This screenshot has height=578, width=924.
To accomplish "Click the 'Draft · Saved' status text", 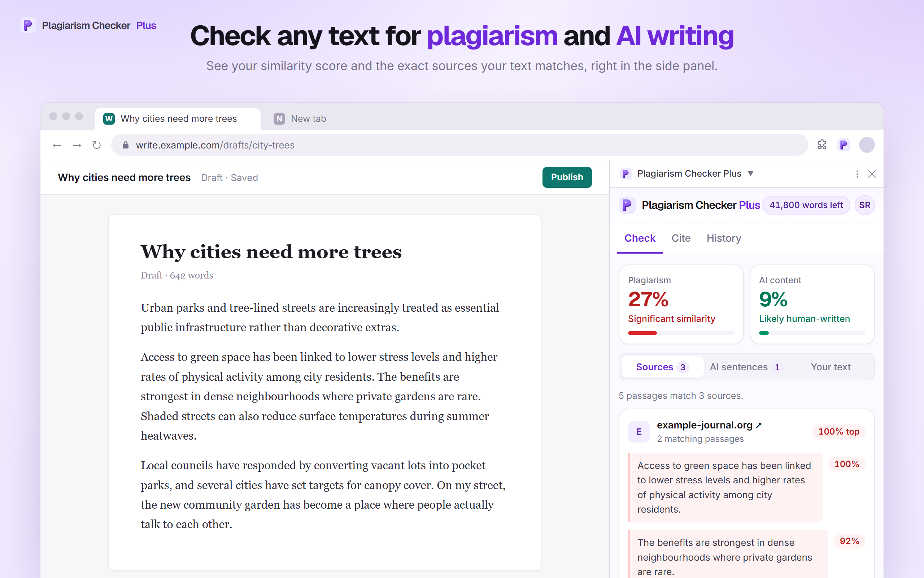I will pos(230,178).
